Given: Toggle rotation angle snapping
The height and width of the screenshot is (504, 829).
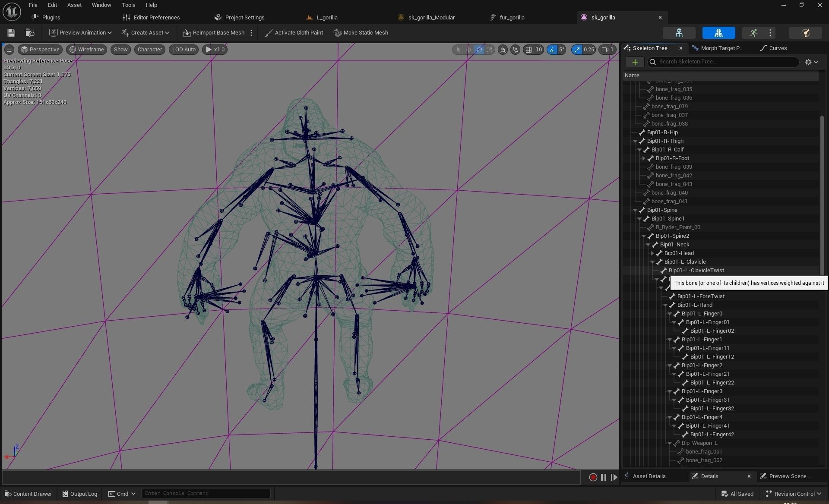Looking at the screenshot, I should (x=552, y=50).
